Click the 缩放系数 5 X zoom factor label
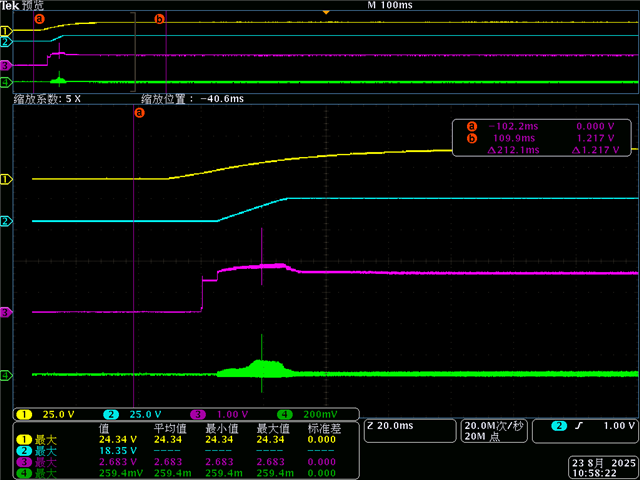Image resolution: width=640 pixels, height=480 pixels. coord(47,99)
